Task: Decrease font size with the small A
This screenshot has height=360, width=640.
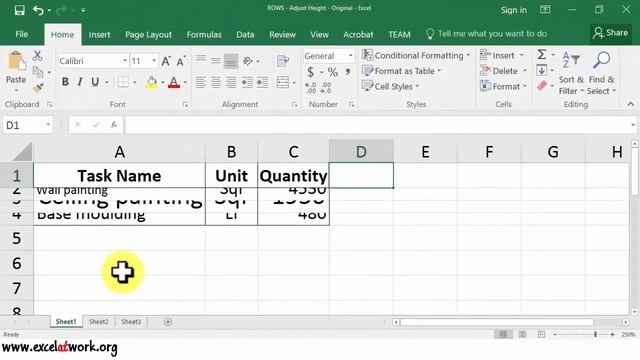Action: coord(181,61)
